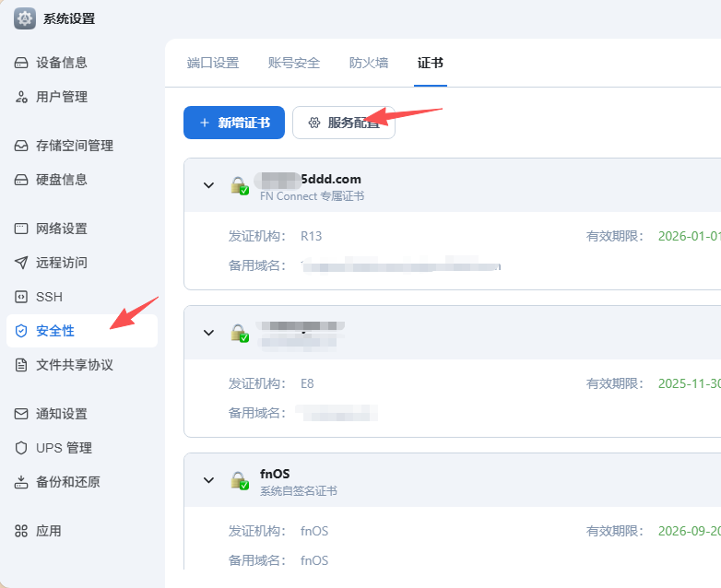This screenshot has width=721, height=588.
Task: Click 'FN Connect 专属证书' subtitle
Action: (313, 196)
